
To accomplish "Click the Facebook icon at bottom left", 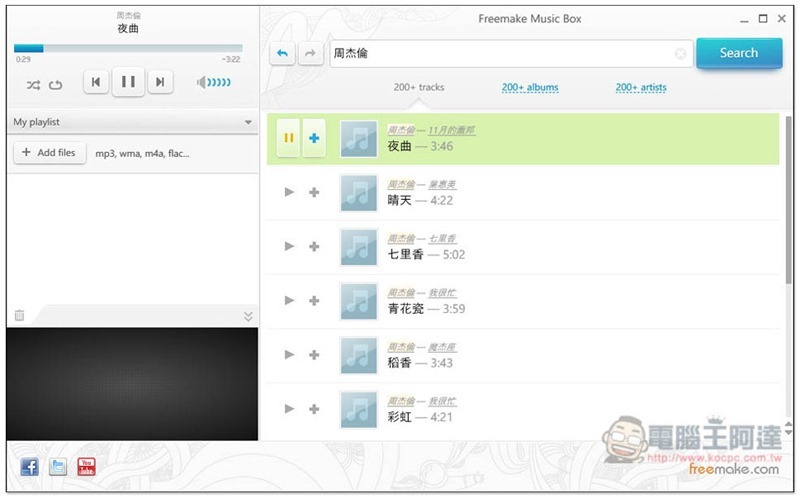I will click(x=29, y=466).
